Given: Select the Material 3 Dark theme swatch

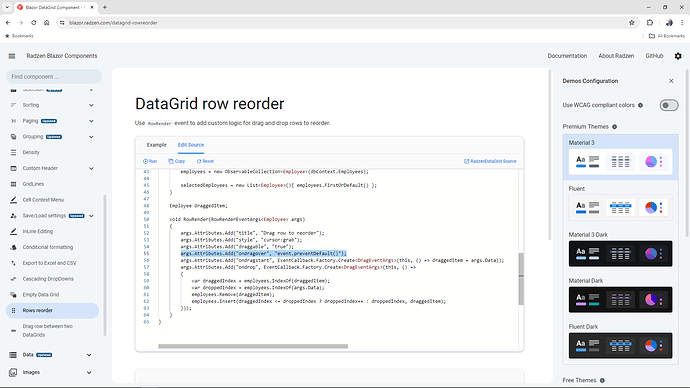Looking at the screenshot, I should 620,253.
